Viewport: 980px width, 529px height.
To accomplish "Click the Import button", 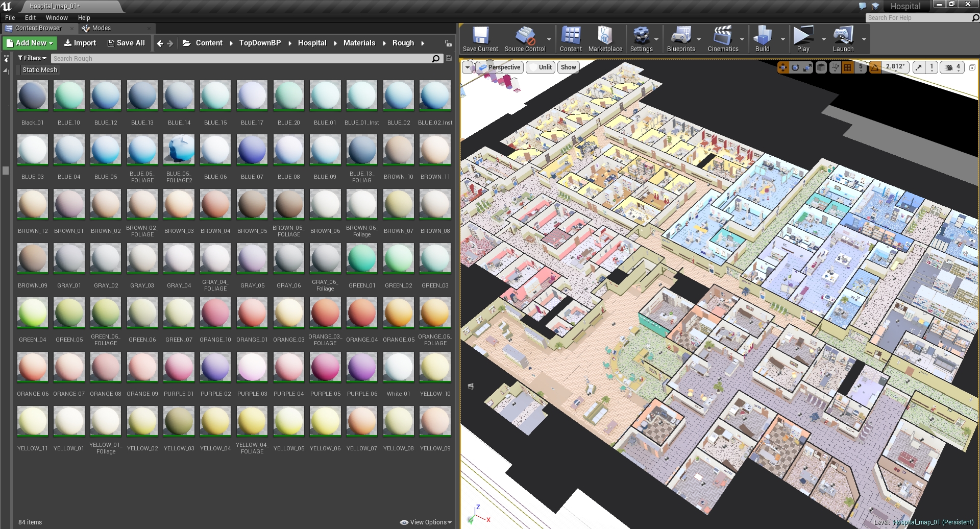I will [x=80, y=43].
